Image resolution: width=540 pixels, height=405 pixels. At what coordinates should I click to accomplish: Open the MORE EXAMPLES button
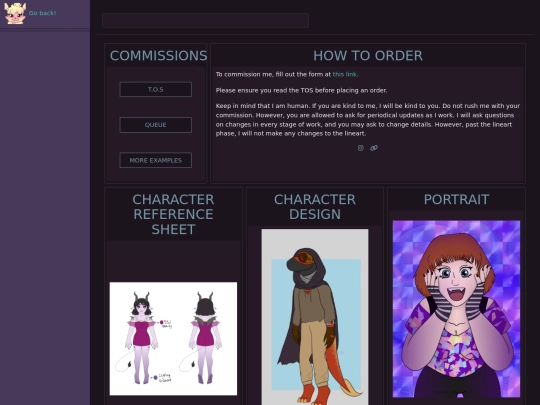[155, 160]
